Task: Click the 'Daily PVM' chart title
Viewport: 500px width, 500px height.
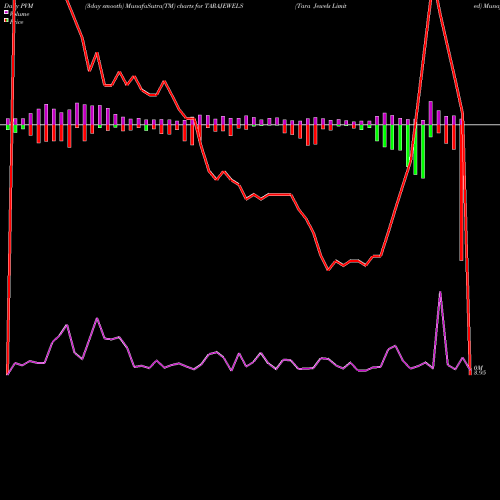Action: click(x=19, y=6)
